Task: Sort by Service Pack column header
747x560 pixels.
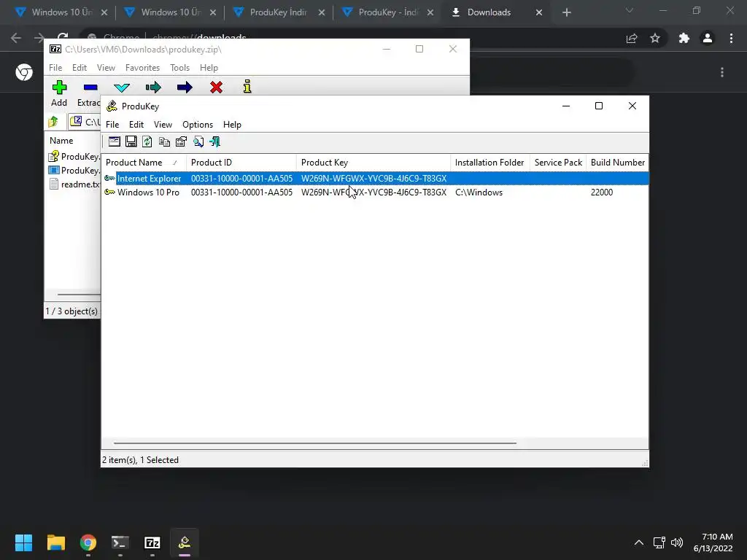Action: 558,163
